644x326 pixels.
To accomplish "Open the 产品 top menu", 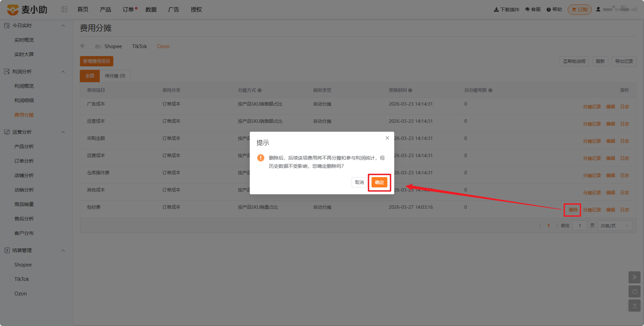I will click(106, 10).
